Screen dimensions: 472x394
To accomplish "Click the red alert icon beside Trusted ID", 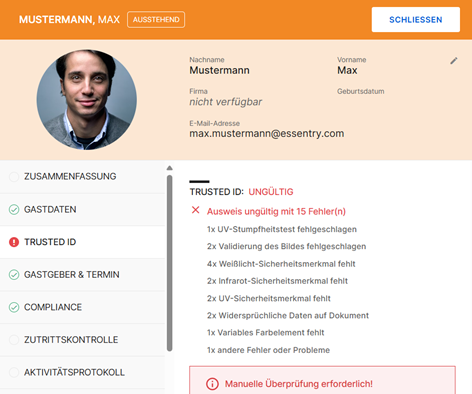I will pos(14,242).
